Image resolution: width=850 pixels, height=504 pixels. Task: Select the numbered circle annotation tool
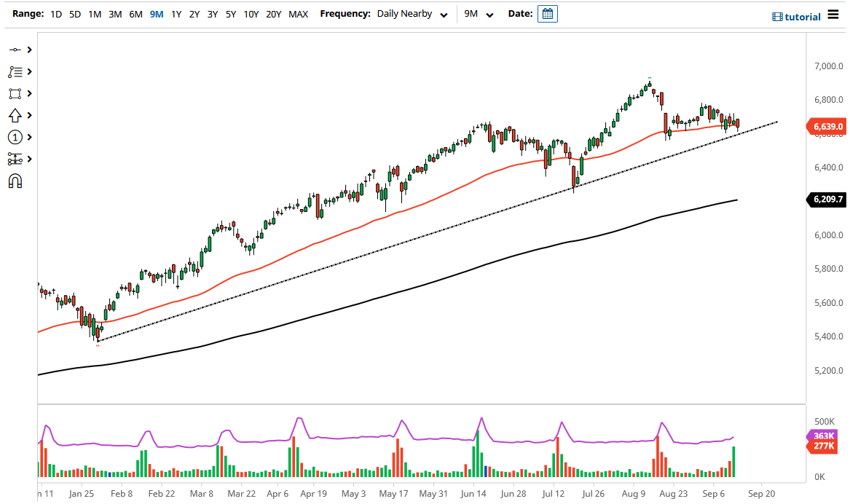click(16, 137)
